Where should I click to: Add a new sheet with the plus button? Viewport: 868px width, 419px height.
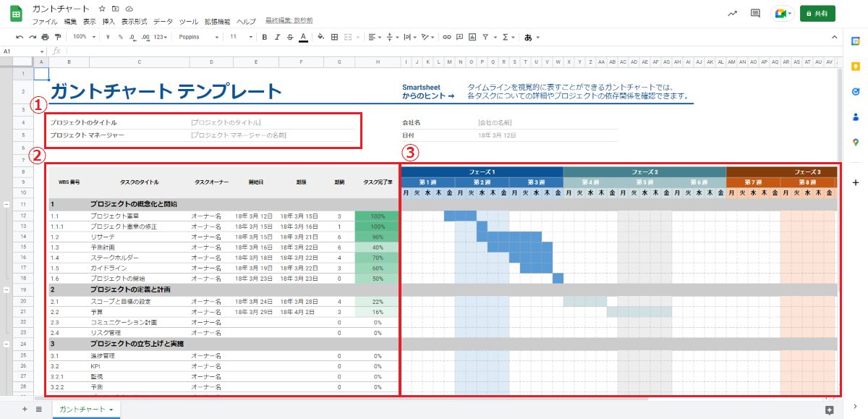tap(25, 409)
